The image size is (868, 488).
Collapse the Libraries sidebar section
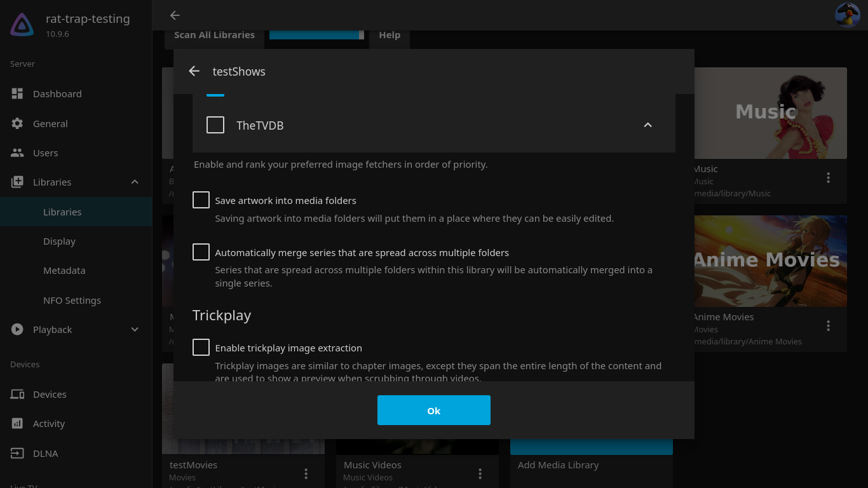[x=135, y=182]
